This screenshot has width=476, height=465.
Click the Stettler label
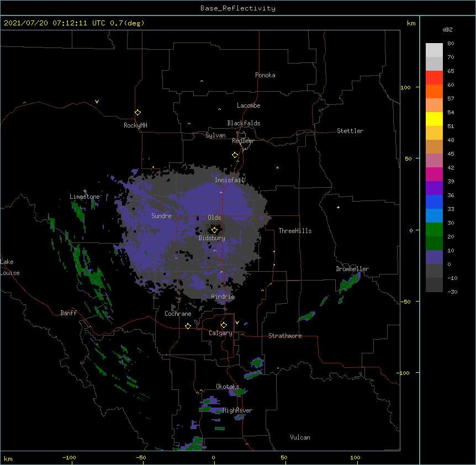pyautogui.click(x=350, y=131)
